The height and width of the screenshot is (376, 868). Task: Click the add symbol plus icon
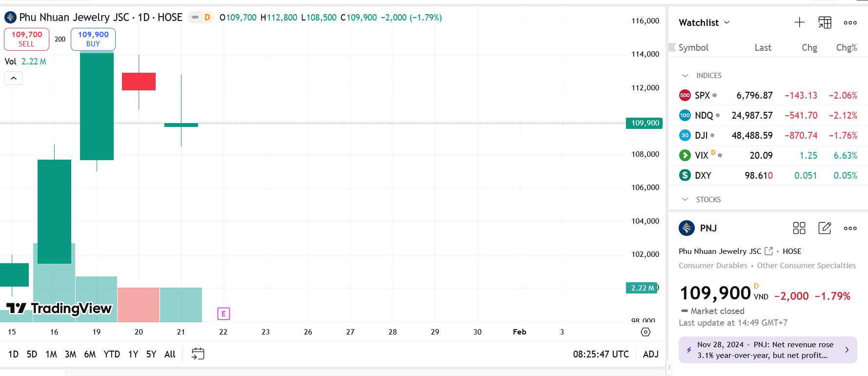coord(799,22)
